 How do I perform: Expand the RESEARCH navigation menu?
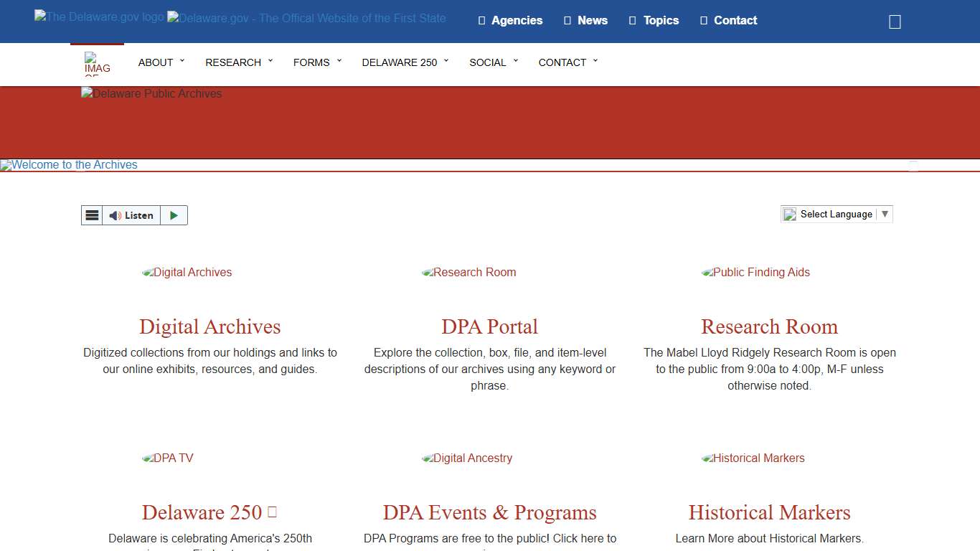(x=234, y=62)
